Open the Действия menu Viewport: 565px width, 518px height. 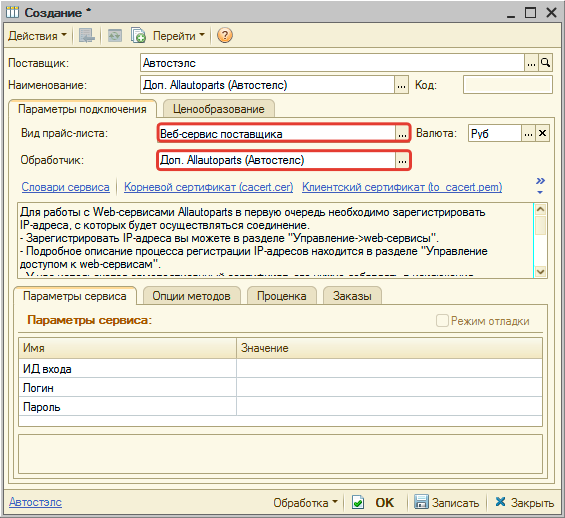pos(37,36)
